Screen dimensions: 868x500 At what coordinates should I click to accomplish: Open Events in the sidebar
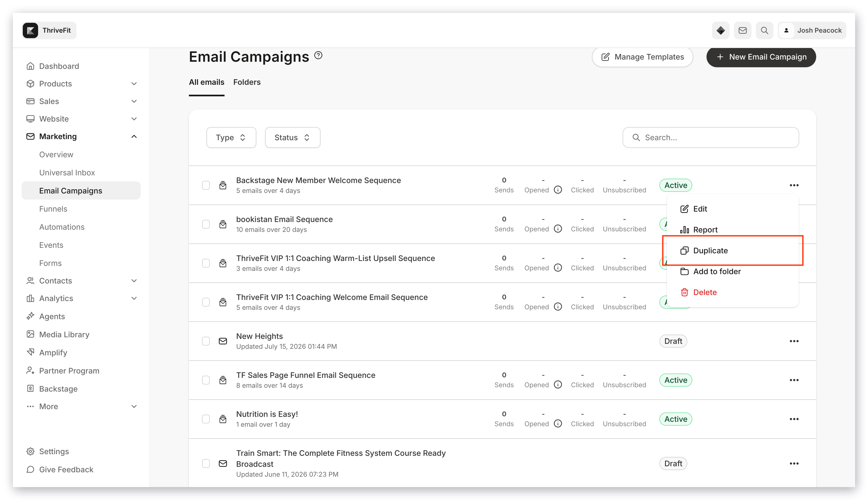click(x=51, y=245)
